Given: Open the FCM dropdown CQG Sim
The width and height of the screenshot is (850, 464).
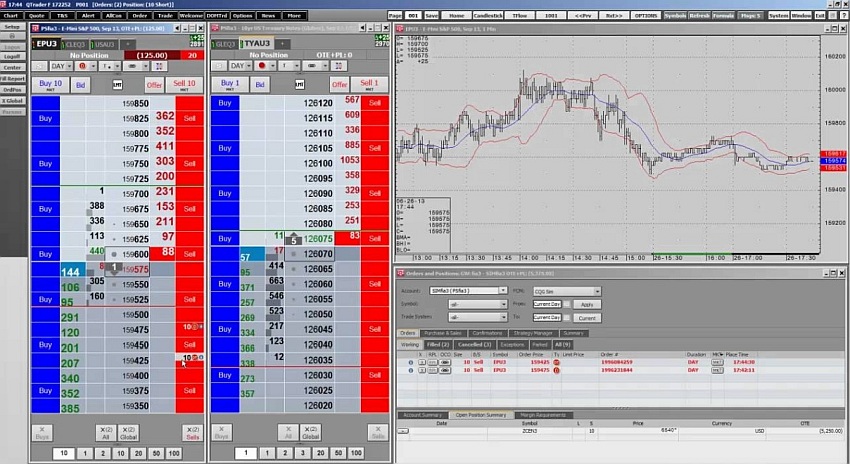Looking at the screenshot, I should coord(567,292).
